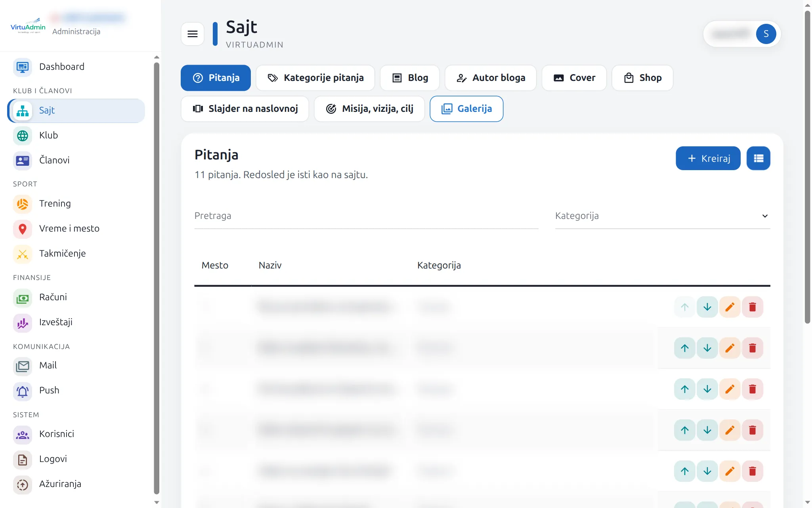
Task: Edit the fifth row
Action: point(730,471)
